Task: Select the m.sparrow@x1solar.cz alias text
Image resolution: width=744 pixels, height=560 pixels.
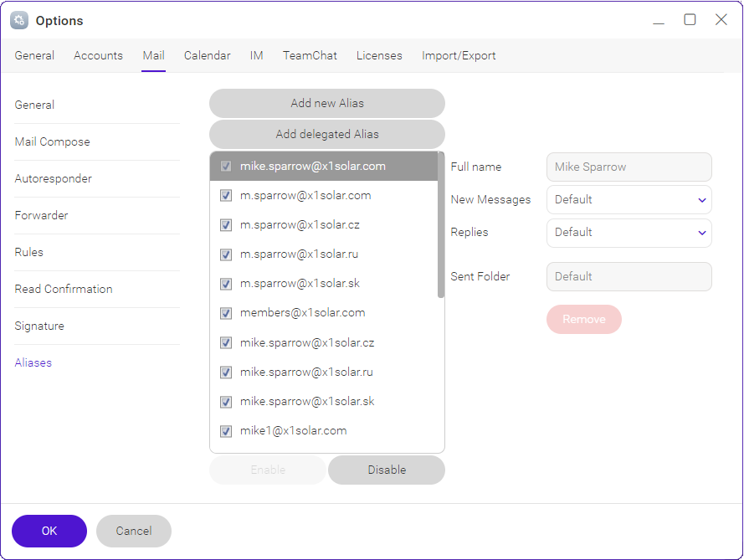Action: (300, 225)
